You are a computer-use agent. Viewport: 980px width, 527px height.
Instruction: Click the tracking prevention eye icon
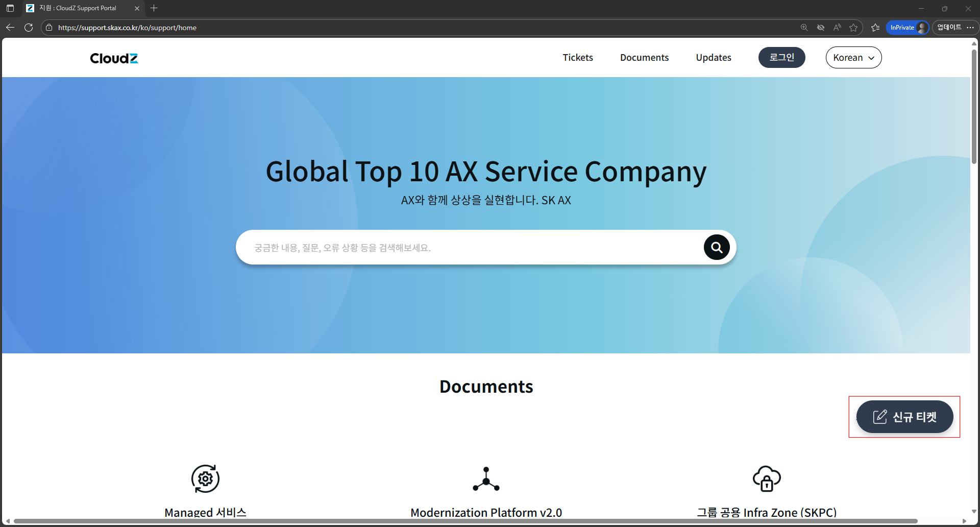(x=821, y=28)
